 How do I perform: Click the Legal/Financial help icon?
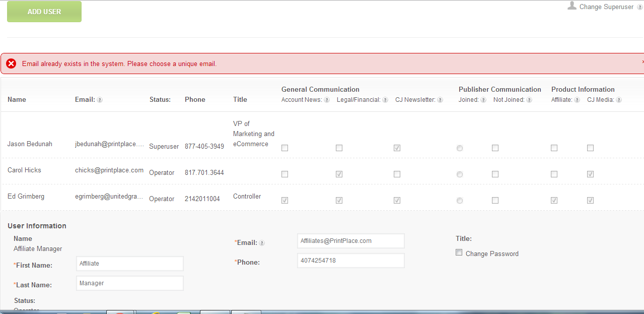coord(385,100)
